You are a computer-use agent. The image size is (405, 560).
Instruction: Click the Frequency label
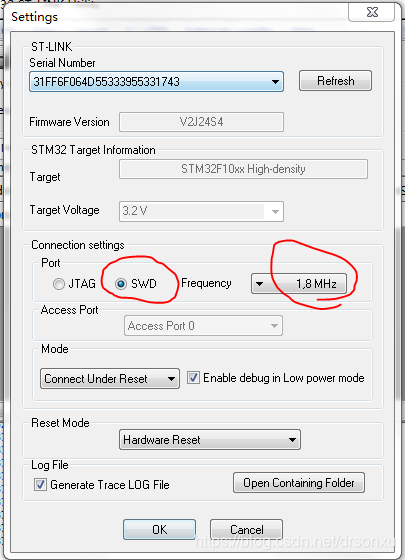(x=206, y=283)
